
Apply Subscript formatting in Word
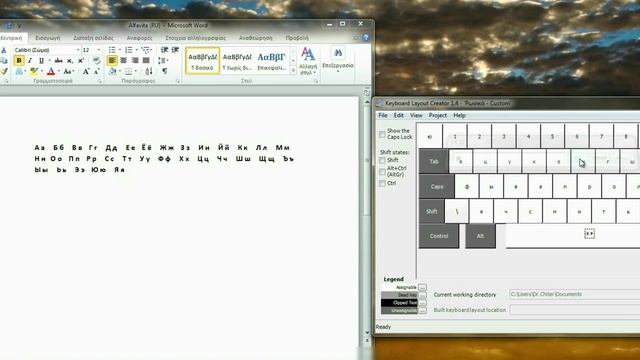70,61
